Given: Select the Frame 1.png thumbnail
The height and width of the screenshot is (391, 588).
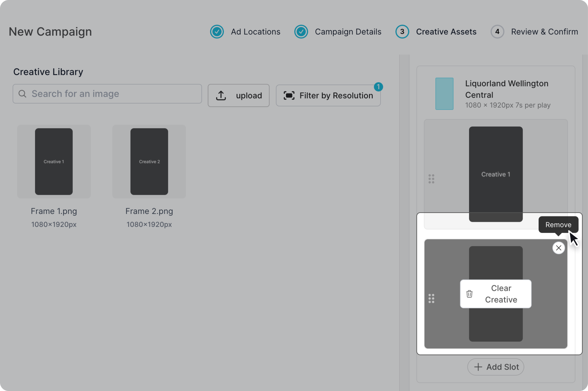Looking at the screenshot, I should point(54,161).
